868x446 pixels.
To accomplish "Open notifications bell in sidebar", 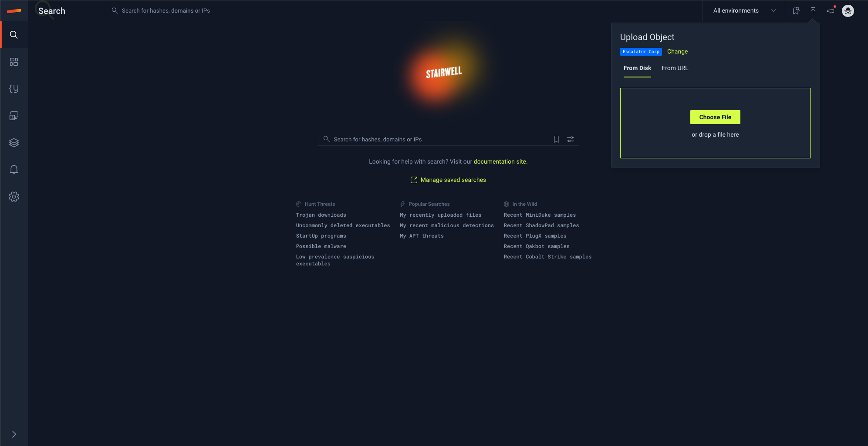I will point(14,170).
